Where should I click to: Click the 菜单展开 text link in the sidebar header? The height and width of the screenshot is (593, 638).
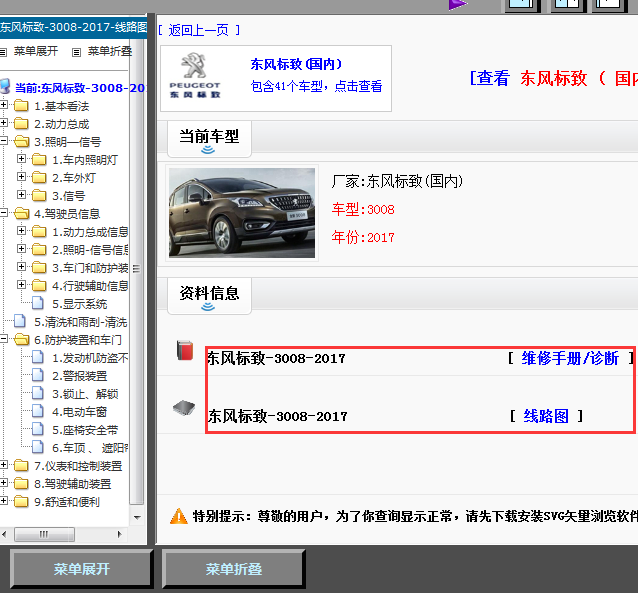point(36,51)
